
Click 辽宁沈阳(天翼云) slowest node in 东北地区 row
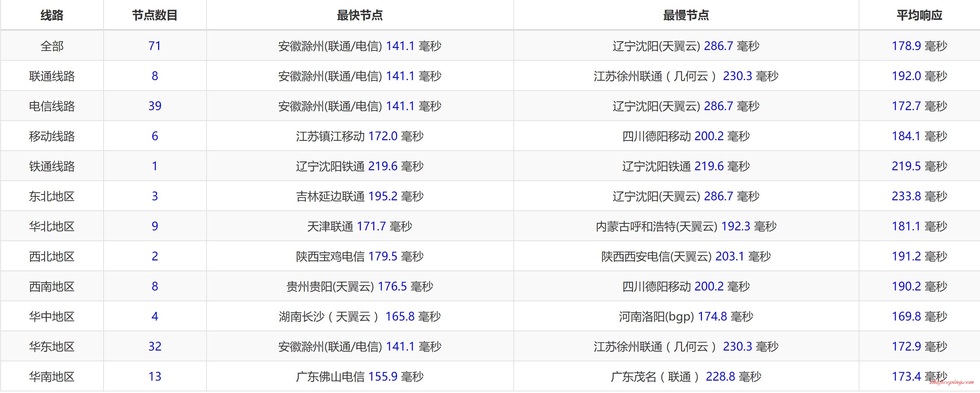pos(686,196)
